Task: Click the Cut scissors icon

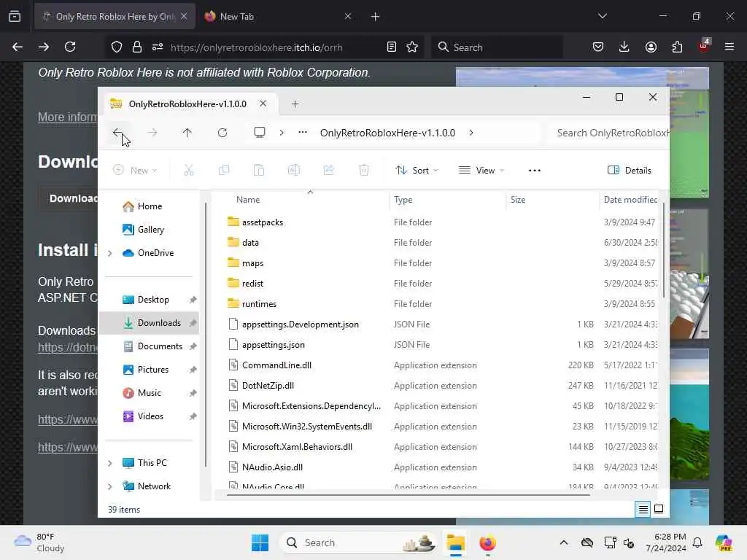Action: click(189, 170)
